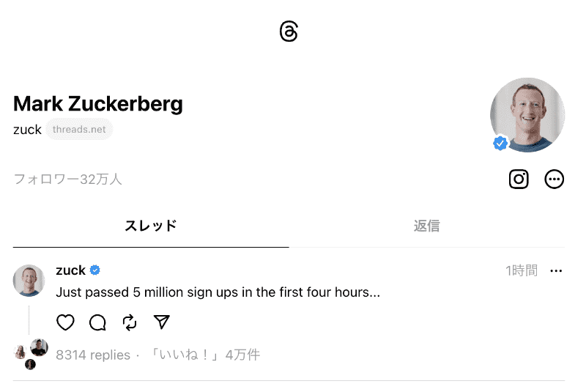Open profile more options circle icon

pos(555,179)
